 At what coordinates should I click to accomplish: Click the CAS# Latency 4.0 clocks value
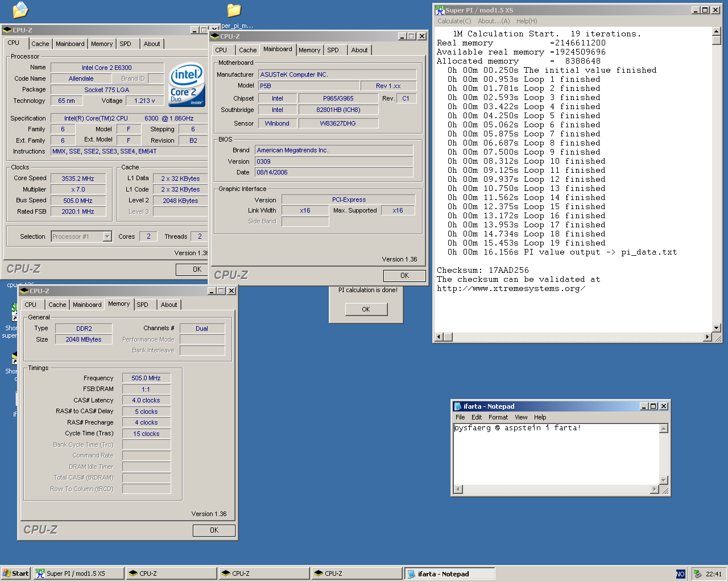[x=146, y=400]
